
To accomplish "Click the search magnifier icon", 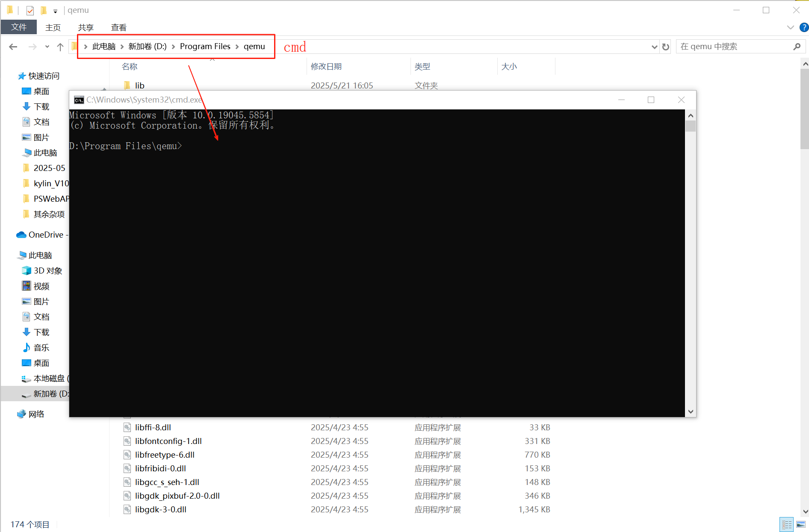I will tap(797, 46).
